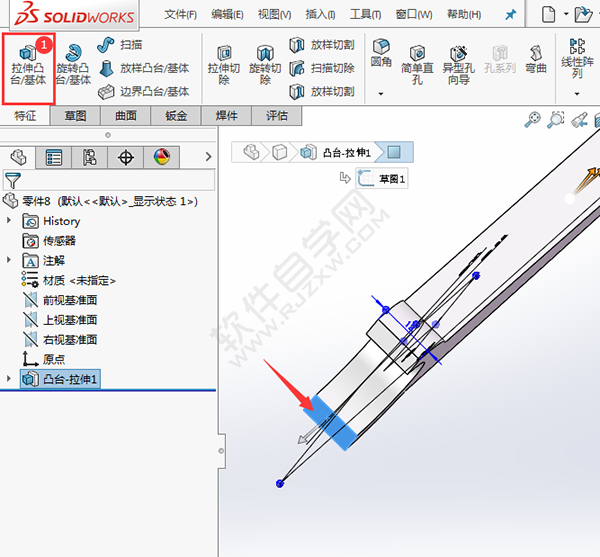Select the Extruded Boss/Base tool (拉伸凸台/基体)

pos(28,68)
